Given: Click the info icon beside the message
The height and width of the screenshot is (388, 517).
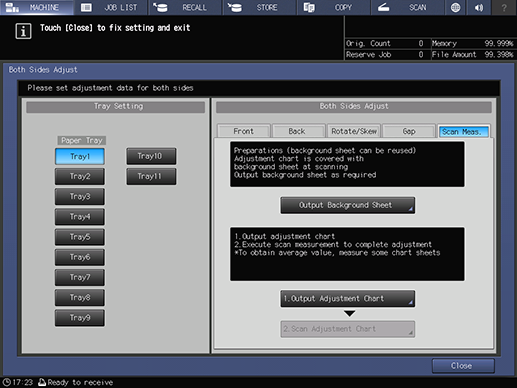Looking at the screenshot, I should pos(23,31).
